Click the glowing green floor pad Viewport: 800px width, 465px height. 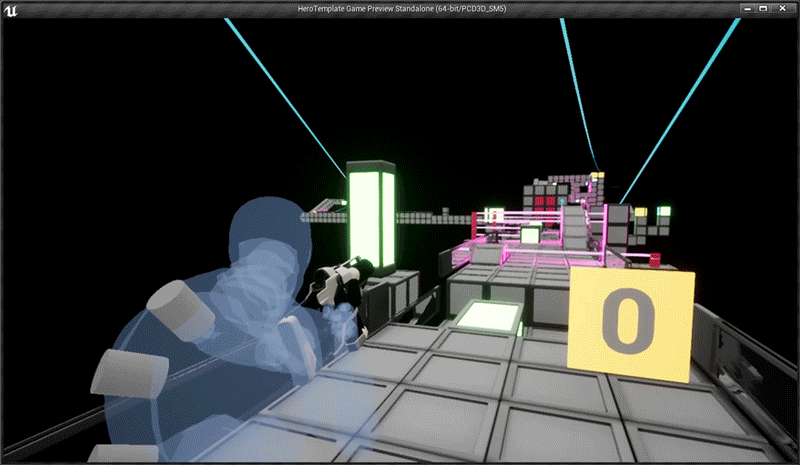point(488,316)
